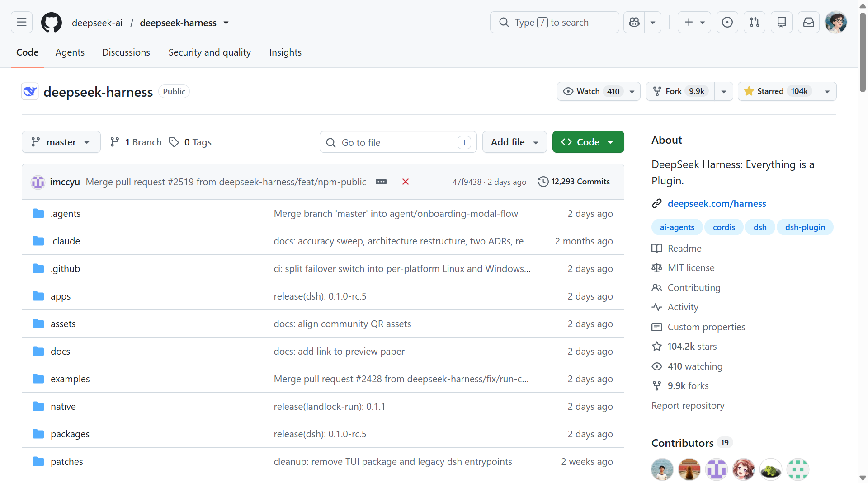
Task: Open .claude folder icon
Action: click(38, 241)
